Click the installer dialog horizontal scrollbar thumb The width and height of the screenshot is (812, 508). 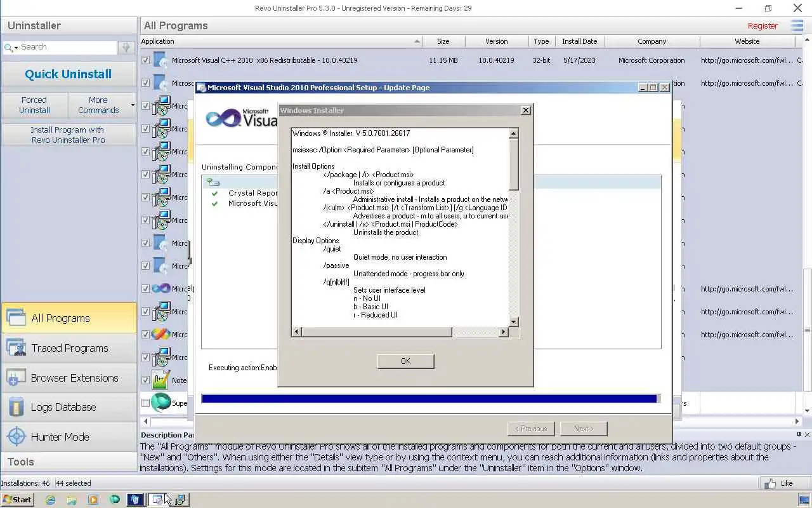coord(377,332)
